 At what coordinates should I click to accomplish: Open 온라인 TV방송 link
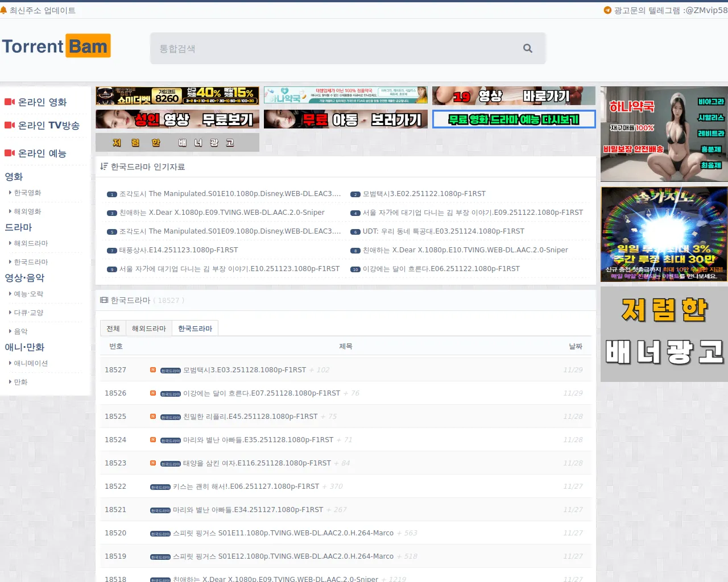pyautogui.click(x=49, y=126)
